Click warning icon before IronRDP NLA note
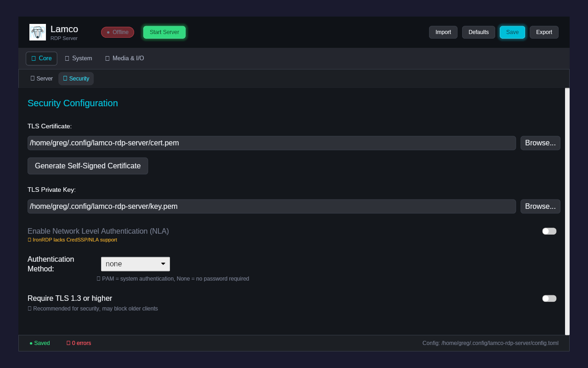 point(29,240)
